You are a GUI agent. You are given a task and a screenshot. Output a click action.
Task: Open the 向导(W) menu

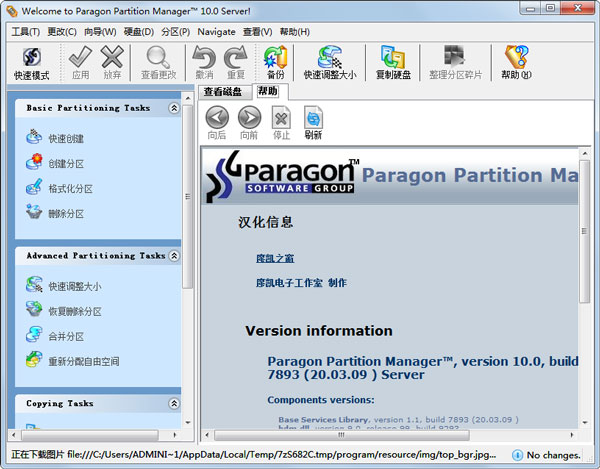(x=100, y=32)
